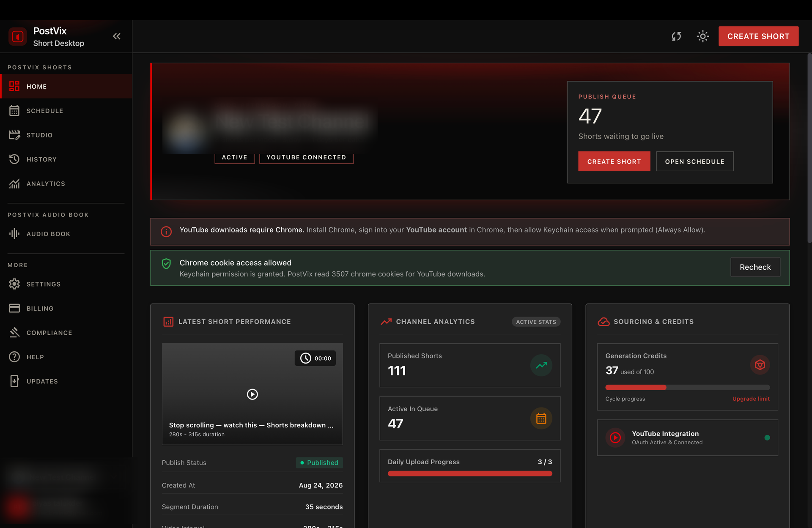The height and width of the screenshot is (528, 812).
Task: Click Channel Analytics trending arrow icon
Action: [386, 322]
